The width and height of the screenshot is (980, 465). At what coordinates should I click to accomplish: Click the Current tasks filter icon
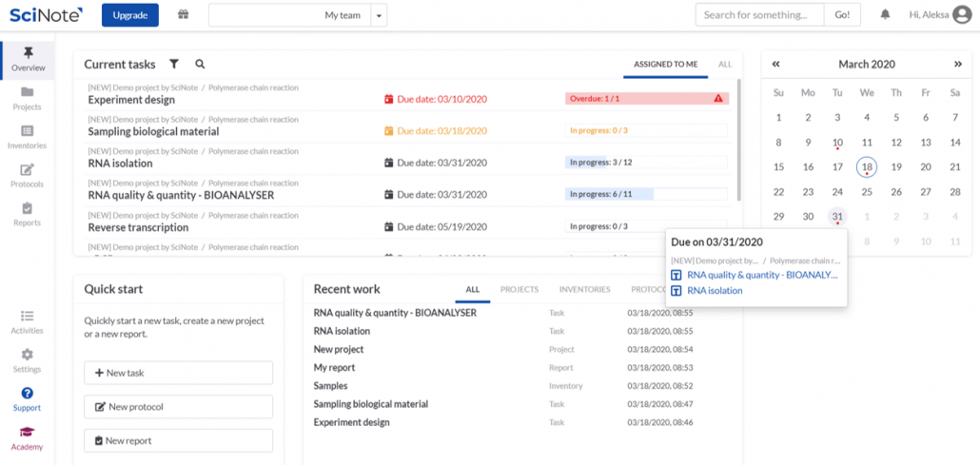click(174, 65)
